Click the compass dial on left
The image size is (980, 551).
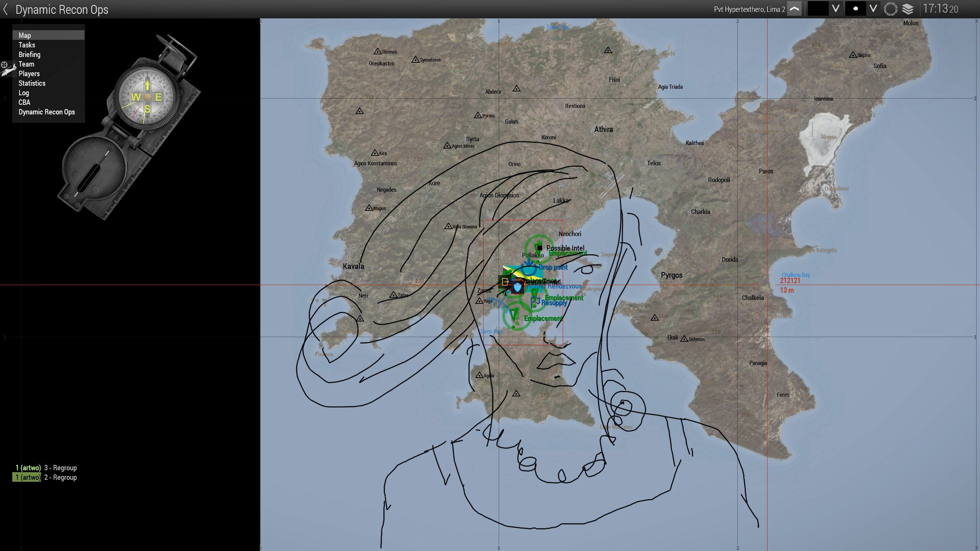point(147,97)
